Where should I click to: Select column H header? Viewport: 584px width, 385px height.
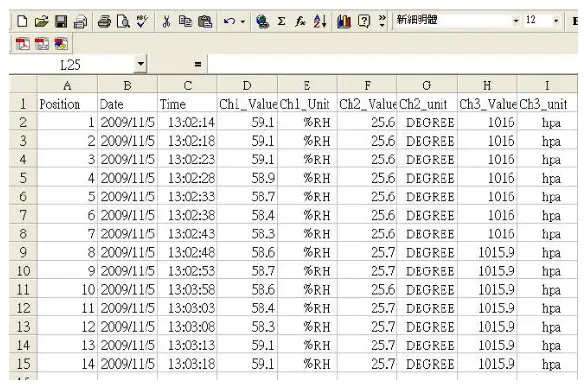pos(487,86)
